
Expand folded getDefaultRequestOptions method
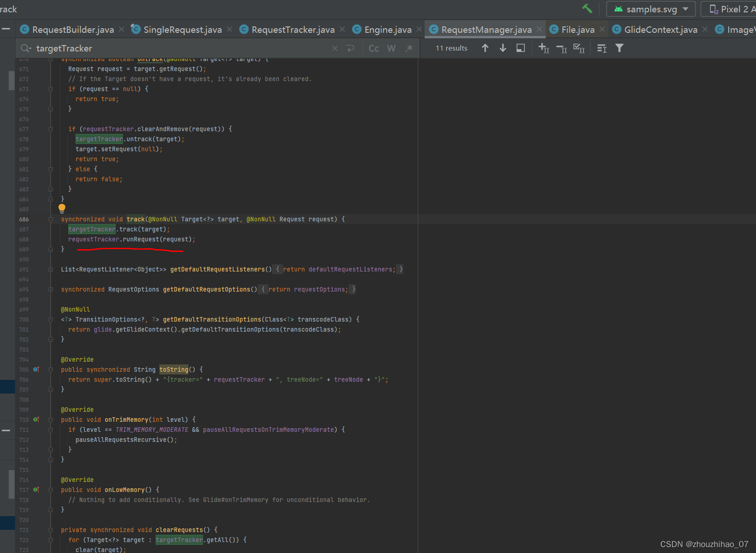tap(51, 289)
